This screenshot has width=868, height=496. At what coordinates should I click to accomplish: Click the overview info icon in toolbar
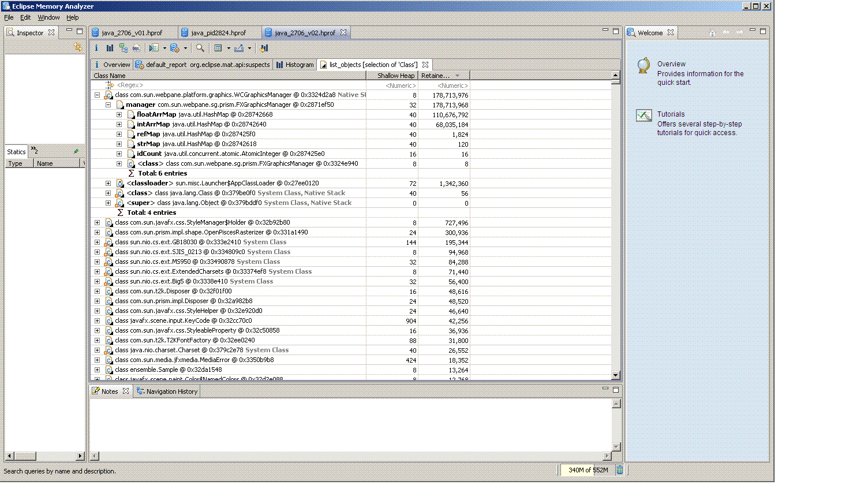(x=96, y=49)
